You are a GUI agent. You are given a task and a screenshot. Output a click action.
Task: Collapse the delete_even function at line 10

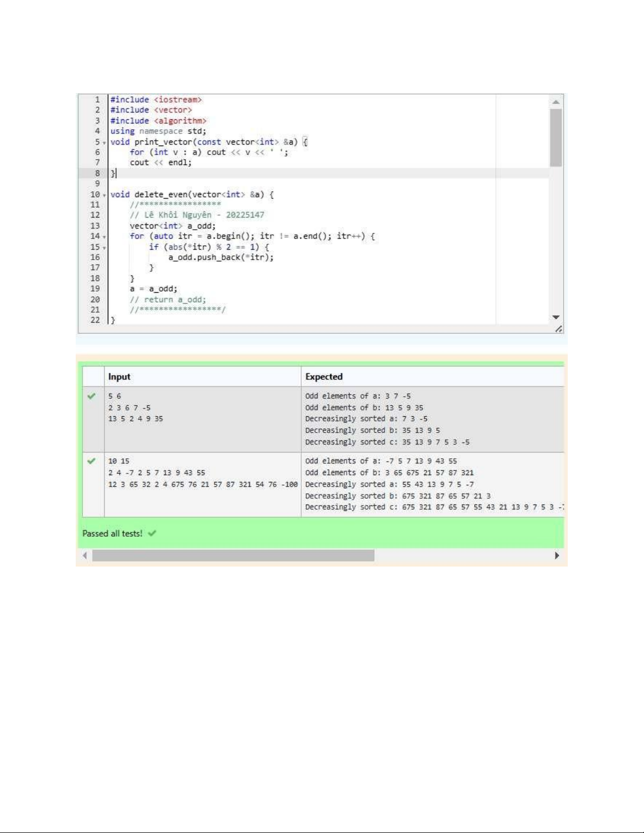click(x=104, y=195)
